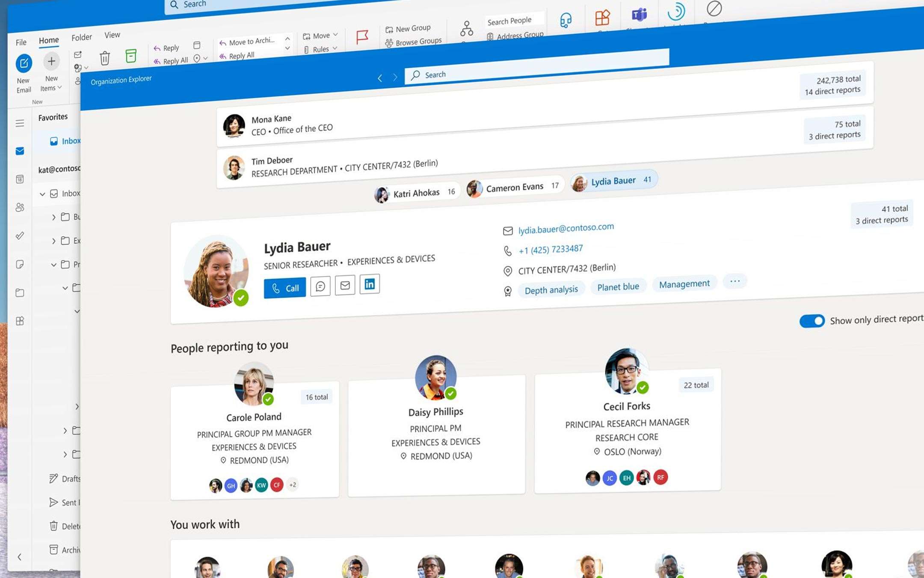
Task: Collapse the Inbox folder tree
Action: pyautogui.click(x=42, y=194)
